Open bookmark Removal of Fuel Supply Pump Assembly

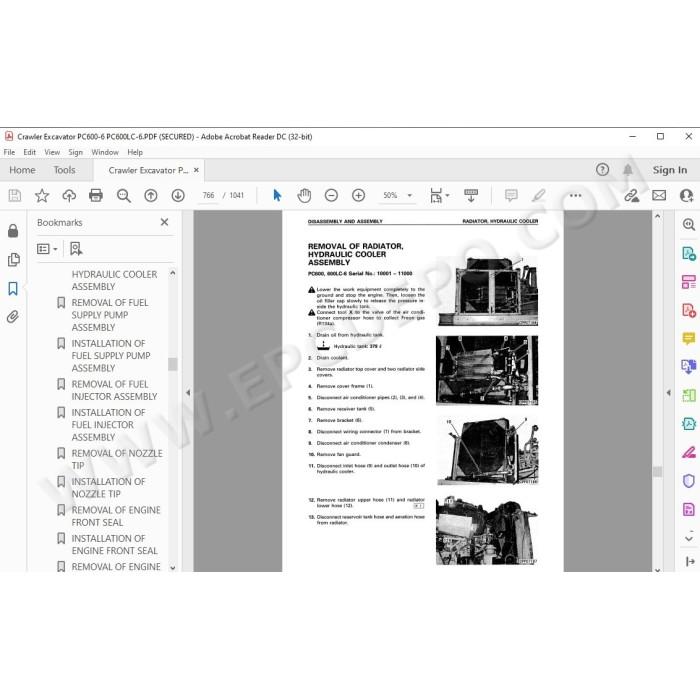[x=110, y=315]
